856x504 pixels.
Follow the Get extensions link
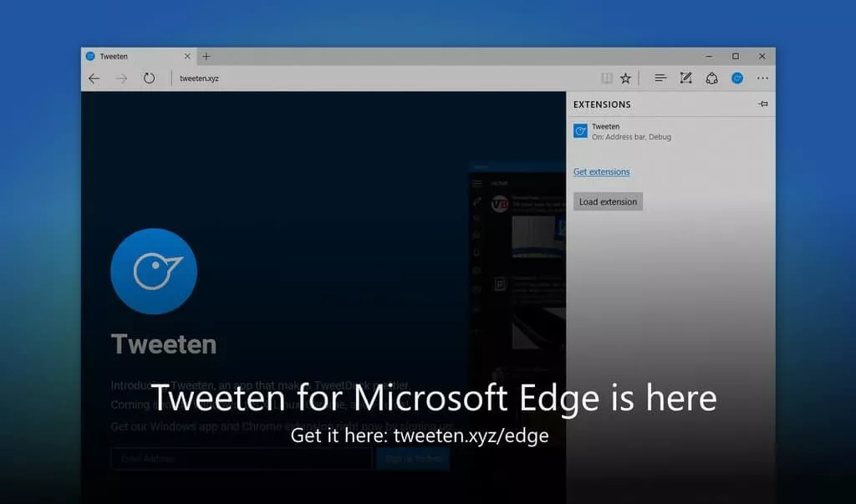coord(601,171)
